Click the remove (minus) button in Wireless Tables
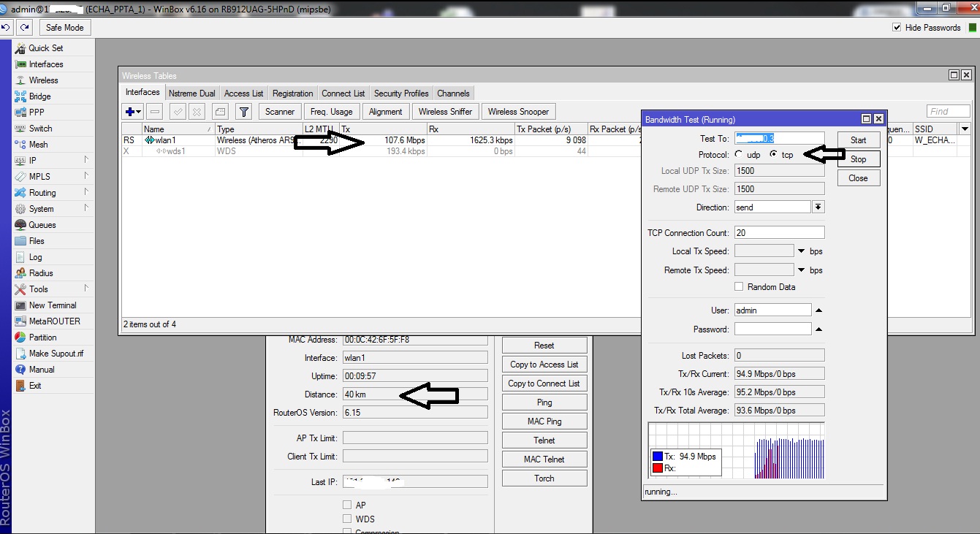This screenshot has width=980, height=534. (154, 112)
